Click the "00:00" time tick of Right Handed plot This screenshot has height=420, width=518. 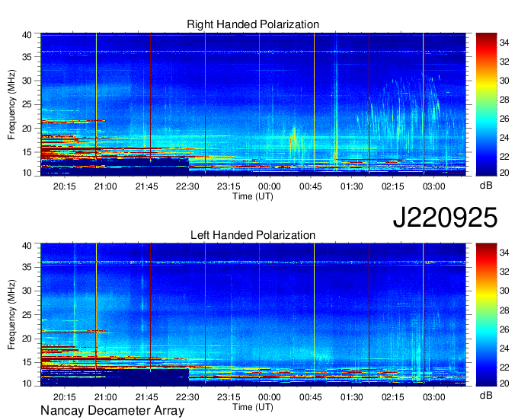pyautogui.click(x=270, y=186)
